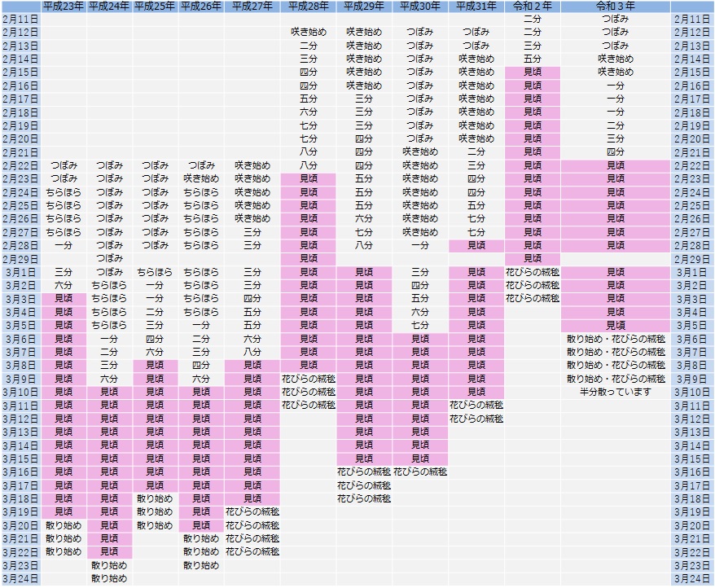
Task: Select 平成25年 ちらほら cell on 3月1日
Action: point(155,272)
